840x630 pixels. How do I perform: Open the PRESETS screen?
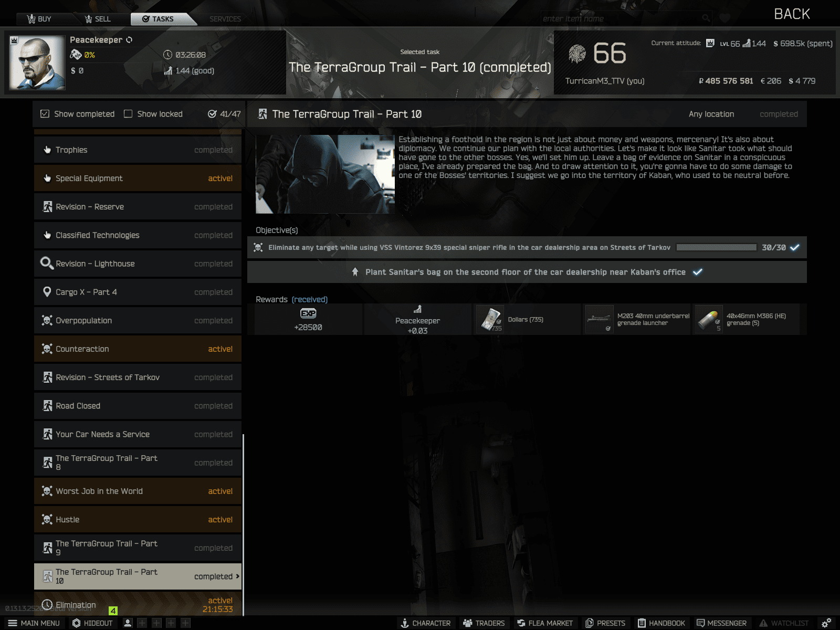pyautogui.click(x=605, y=623)
